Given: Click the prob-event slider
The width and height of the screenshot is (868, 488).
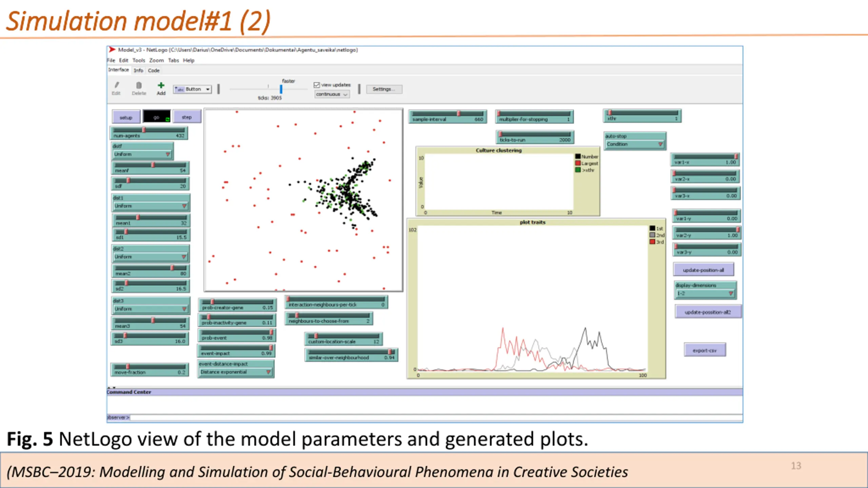Looking at the screenshot, I should tap(237, 335).
